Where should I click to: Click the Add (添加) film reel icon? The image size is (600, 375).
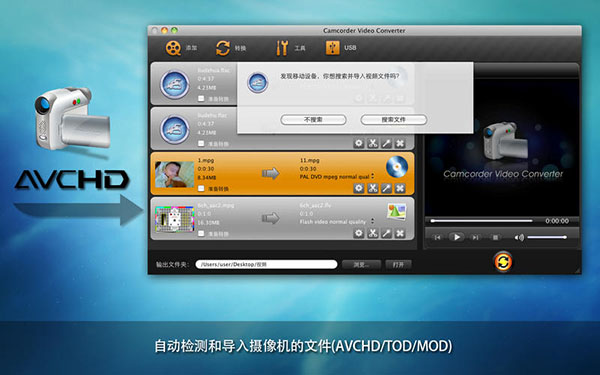tap(173, 48)
